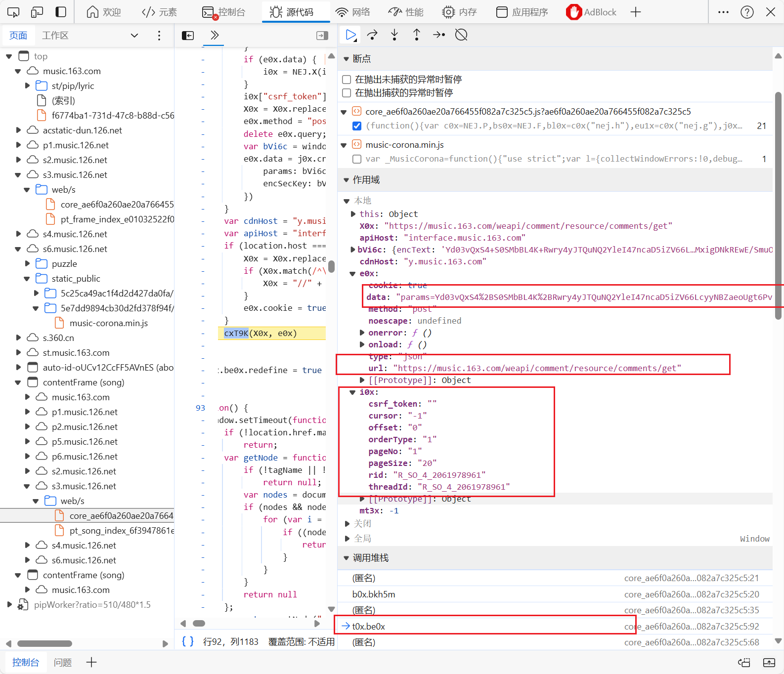The height and width of the screenshot is (674, 784).
Task: Expand the onerror function entry
Action: 362,333
